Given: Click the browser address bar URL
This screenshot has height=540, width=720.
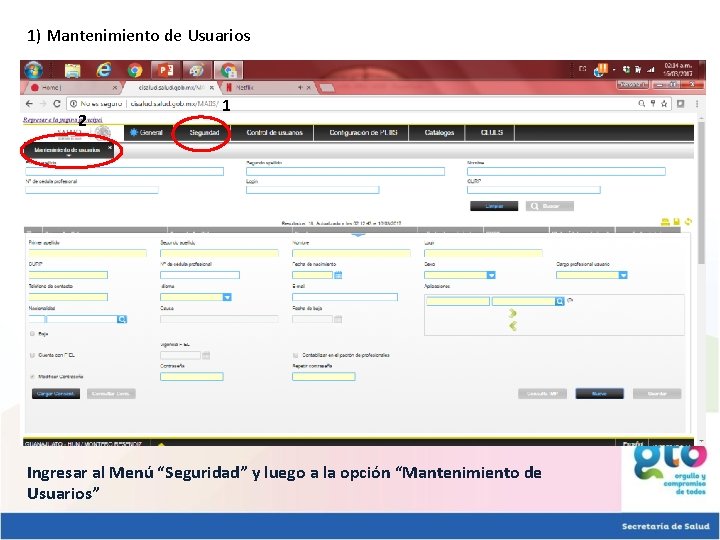Looking at the screenshot, I should click(x=174, y=104).
